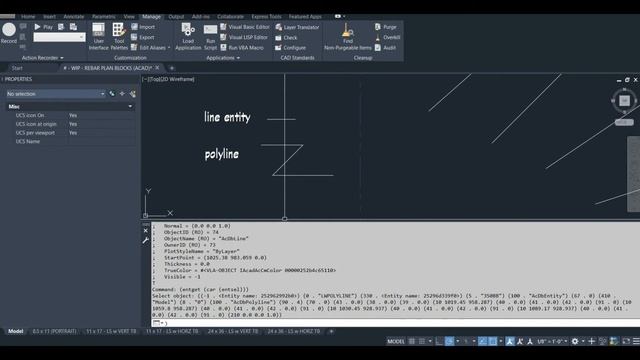The width and height of the screenshot is (640, 360).
Task: Switch to the Model layout tab
Action: click(16, 331)
